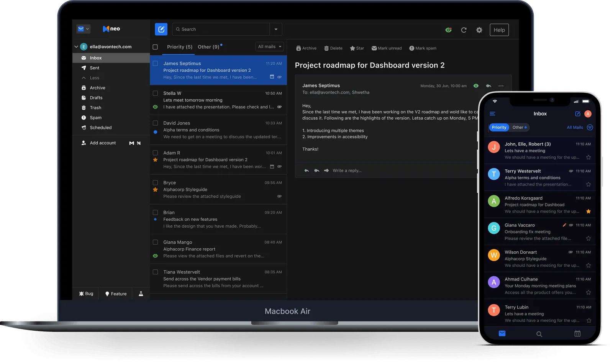Click attachment icon on Bryce mail
Viewport: 613px width, 364px height.
pyautogui.click(x=279, y=196)
